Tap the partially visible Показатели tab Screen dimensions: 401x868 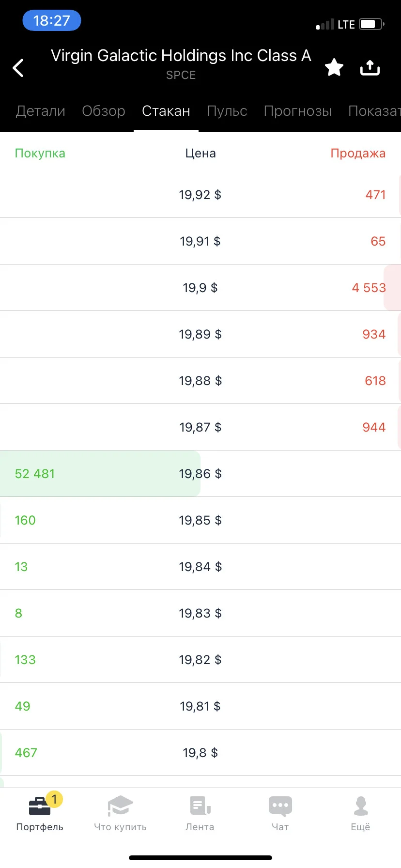[374, 111]
